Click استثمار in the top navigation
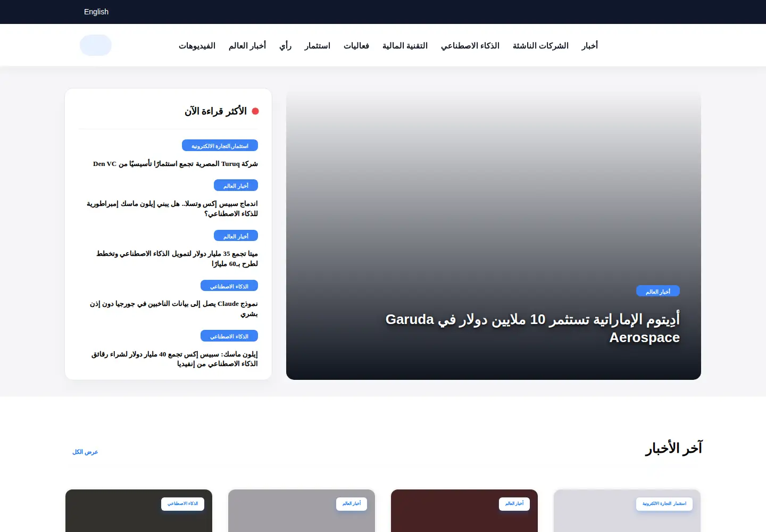Screen dimensions: 766x532 point(318,46)
